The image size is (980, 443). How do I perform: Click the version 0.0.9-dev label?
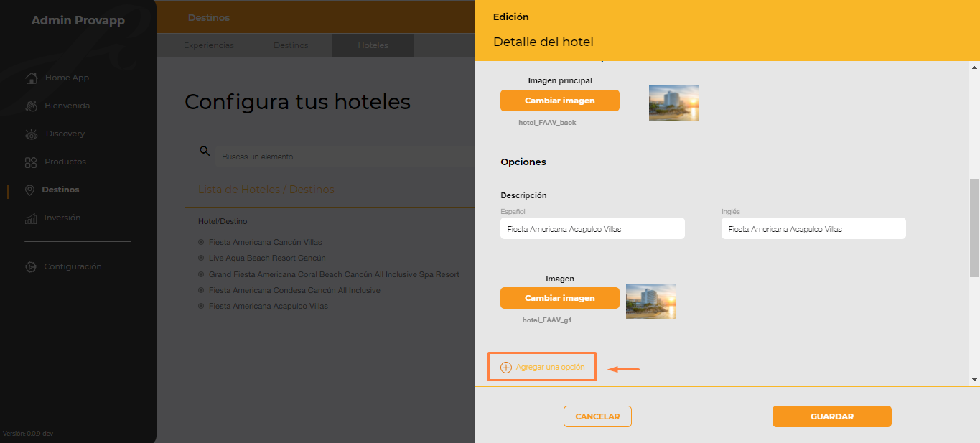(29, 434)
